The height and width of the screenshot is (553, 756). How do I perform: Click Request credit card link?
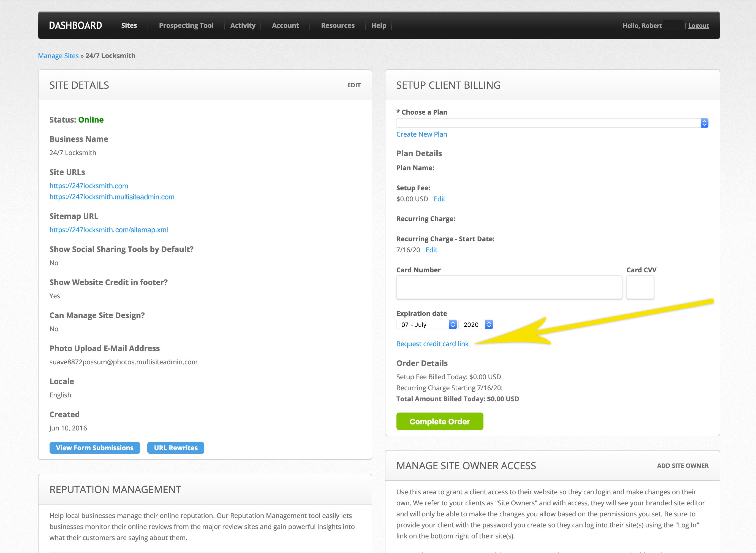[x=432, y=344]
